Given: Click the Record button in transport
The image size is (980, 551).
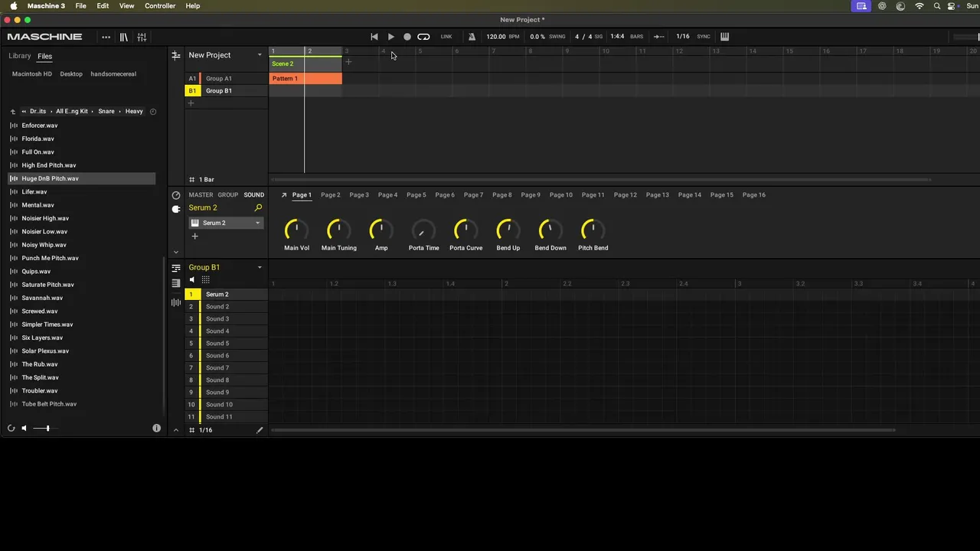Looking at the screenshot, I should point(407,37).
